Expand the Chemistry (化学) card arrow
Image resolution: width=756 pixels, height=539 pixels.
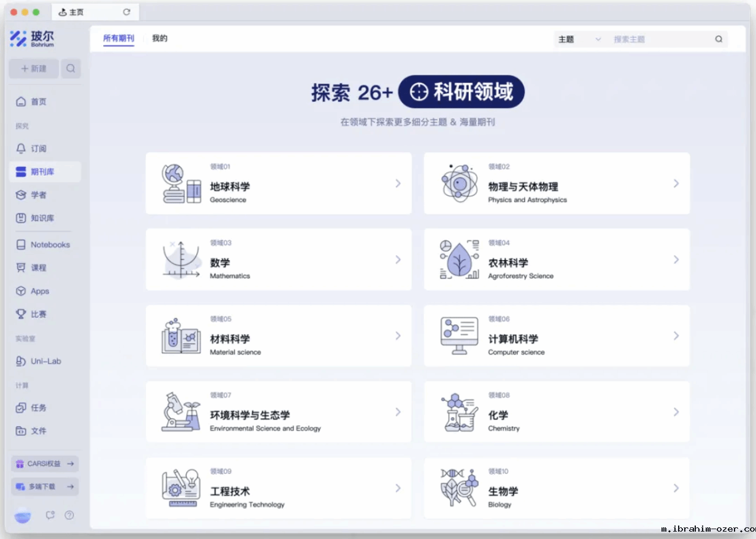tap(676, 412)
